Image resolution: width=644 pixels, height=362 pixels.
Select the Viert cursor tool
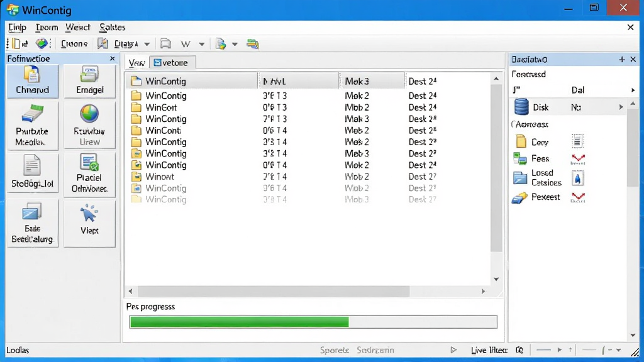(x=89, y=224)
